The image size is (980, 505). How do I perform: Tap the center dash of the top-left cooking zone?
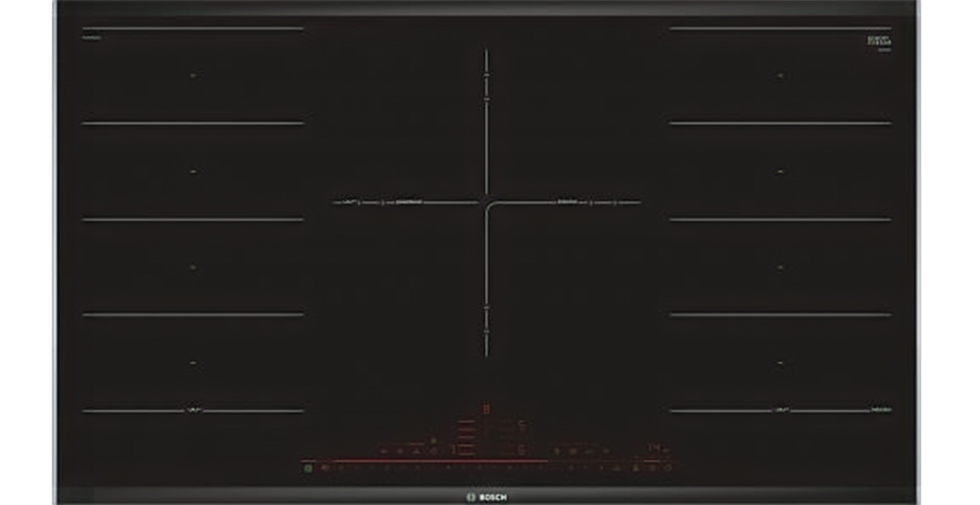click(193, 76)
